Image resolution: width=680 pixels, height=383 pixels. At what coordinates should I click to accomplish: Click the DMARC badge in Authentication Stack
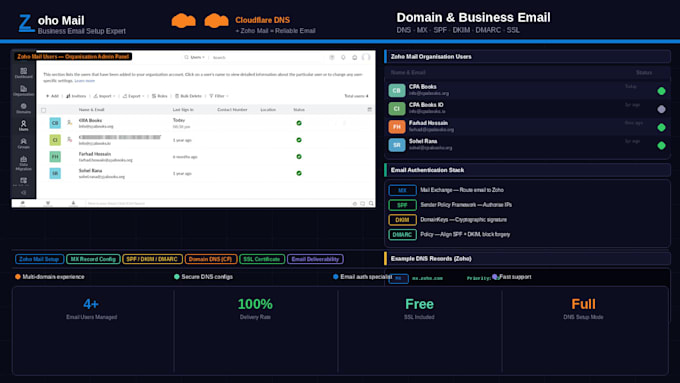(x=402, y=234)
